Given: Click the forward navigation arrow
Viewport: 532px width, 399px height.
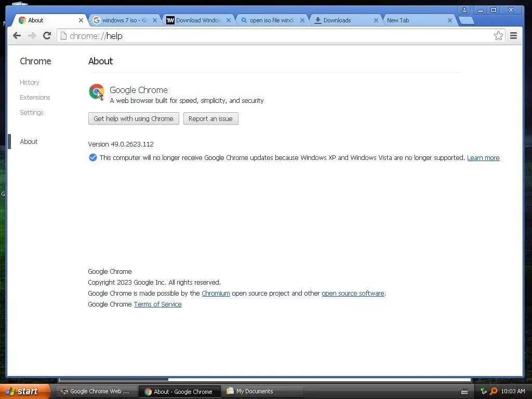Looking at the screenshot, I should (32, 36).
